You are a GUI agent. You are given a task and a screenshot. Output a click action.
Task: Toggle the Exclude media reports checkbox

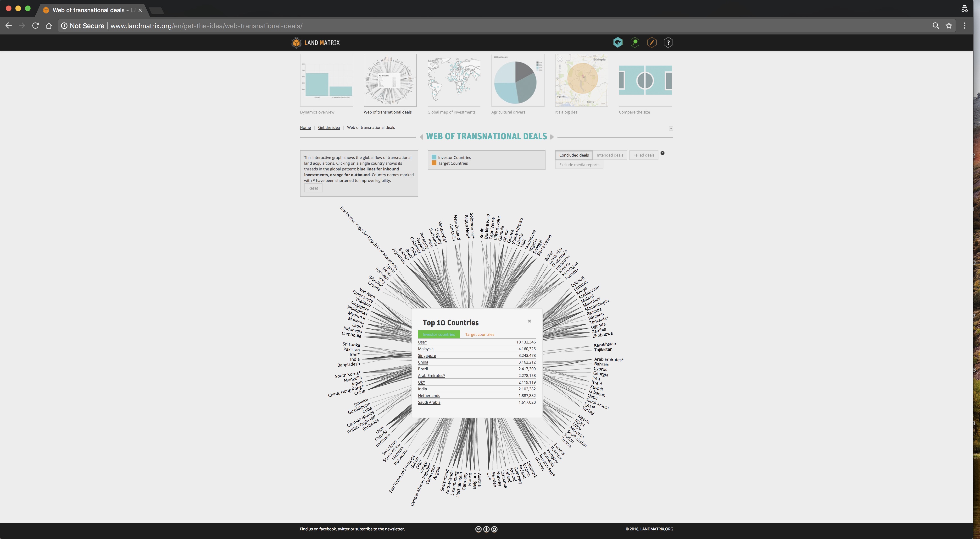[579, 165]
